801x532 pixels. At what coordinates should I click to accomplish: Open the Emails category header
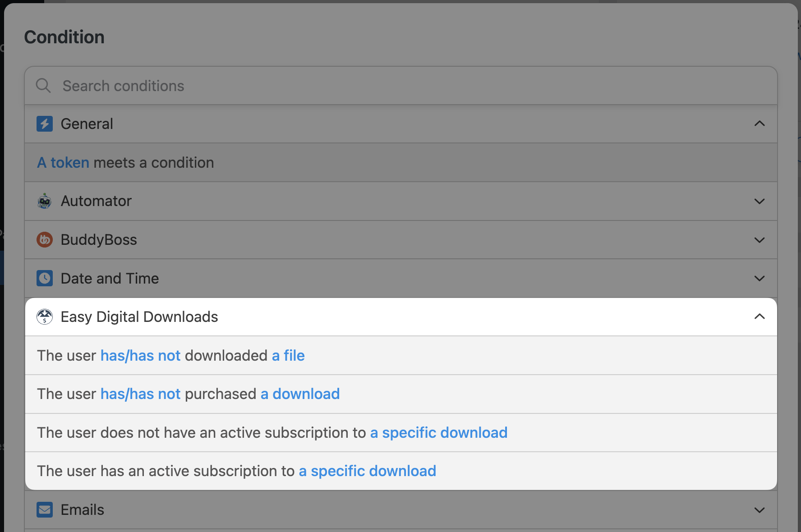point(83,510)
